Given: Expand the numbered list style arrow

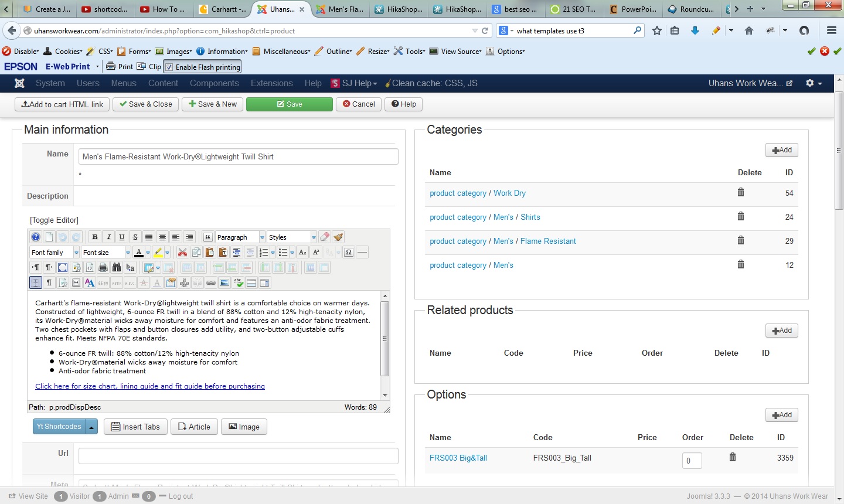Looking at the screenshot, I should (273, 253).
